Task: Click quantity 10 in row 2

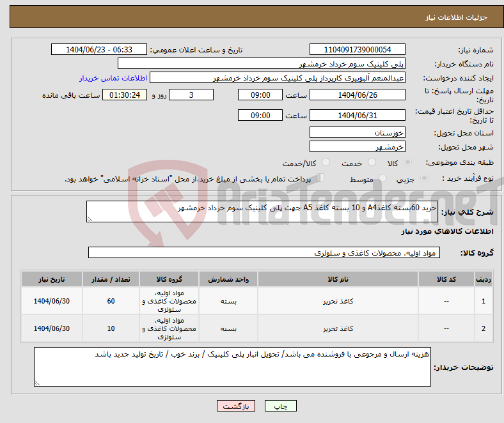Action: (x=111, y=328)
